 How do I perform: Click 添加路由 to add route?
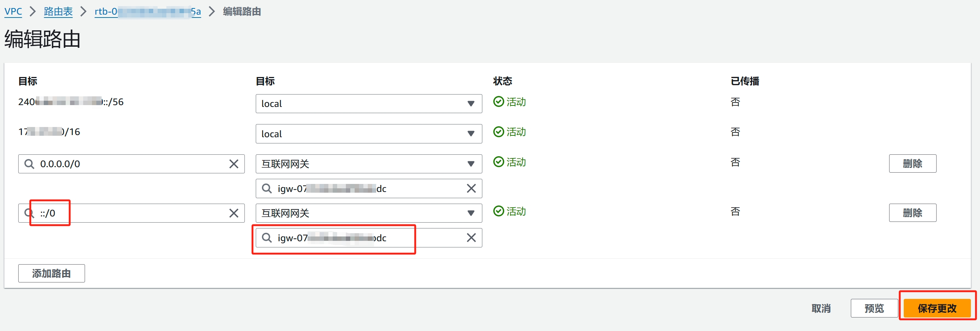pyautogui.click(x=51, y=273)
